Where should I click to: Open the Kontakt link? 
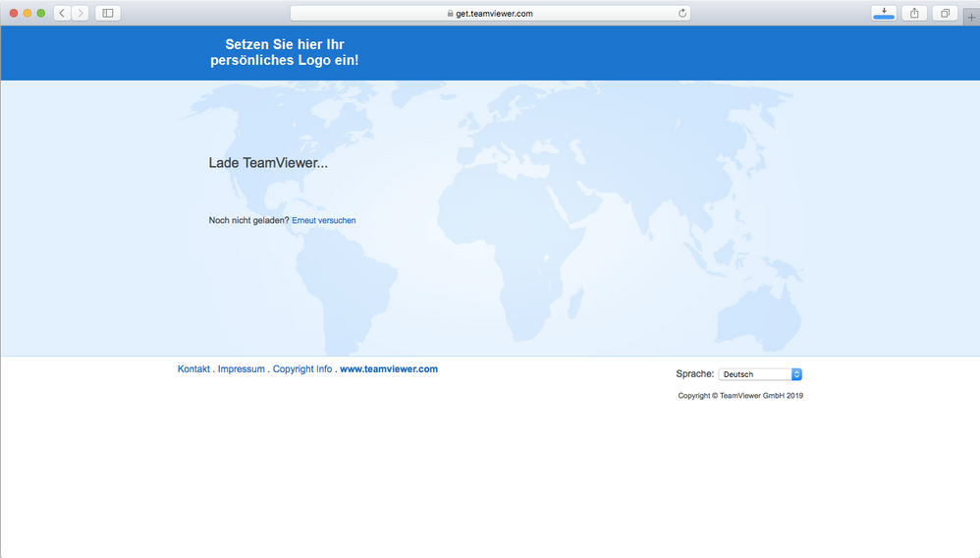point(193,369)
